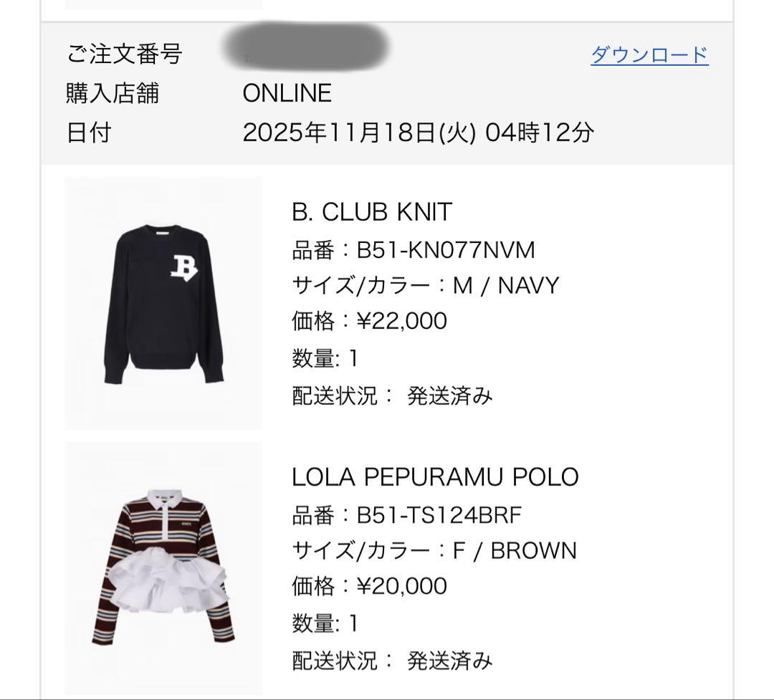Select the ONLINE store value
Image resolution: width=774 pixels, height=700 pixels.
287,92
